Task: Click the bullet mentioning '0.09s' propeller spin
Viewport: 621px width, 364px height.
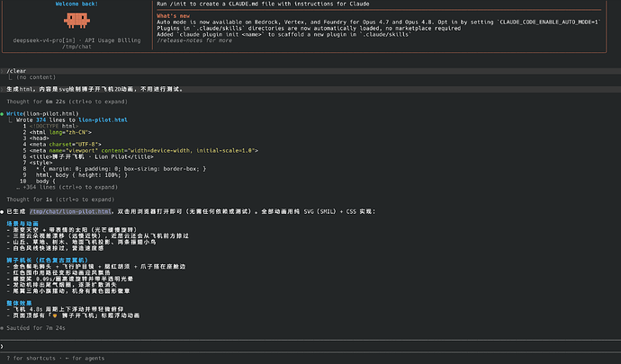Action: click(69, 279)
